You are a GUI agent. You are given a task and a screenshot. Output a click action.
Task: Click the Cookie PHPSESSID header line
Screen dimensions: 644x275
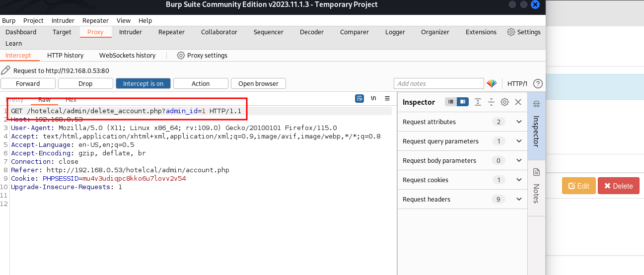(98, 179)
